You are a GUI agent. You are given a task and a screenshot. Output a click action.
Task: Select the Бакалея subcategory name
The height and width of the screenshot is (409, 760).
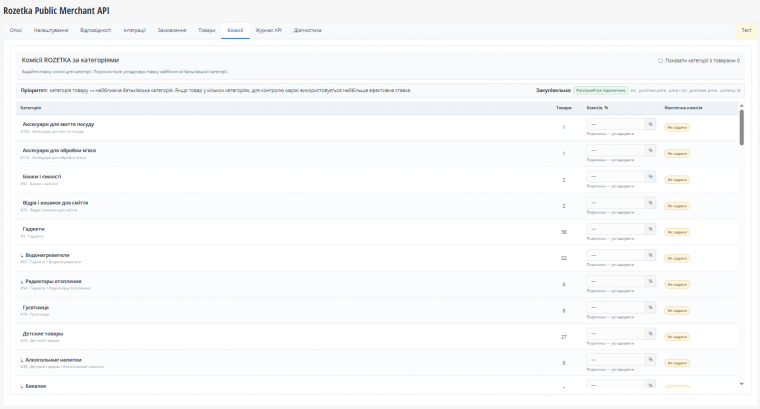click(x=35, y=386)
